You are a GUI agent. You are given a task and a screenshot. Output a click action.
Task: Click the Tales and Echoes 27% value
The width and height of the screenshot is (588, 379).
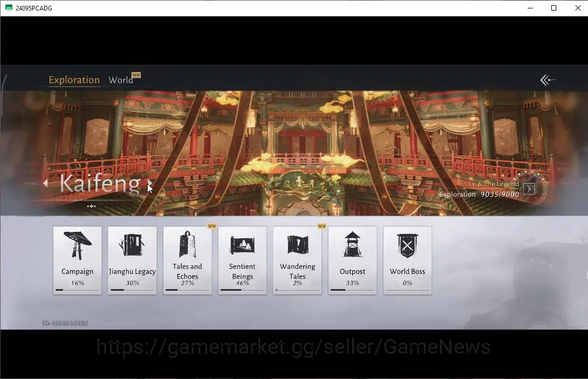coord(188,283)
